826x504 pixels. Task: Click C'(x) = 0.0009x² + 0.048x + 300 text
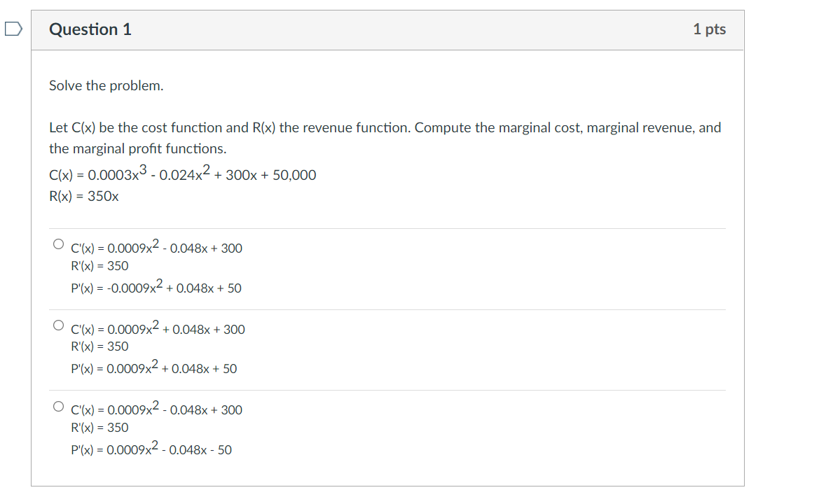[x=158, y=328]
